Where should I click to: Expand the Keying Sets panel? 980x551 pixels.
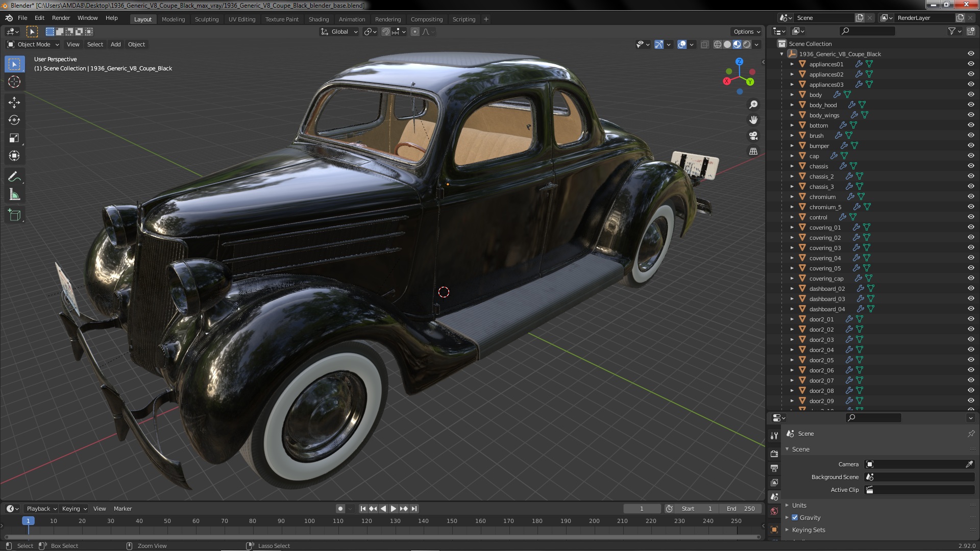click(787, 530)
